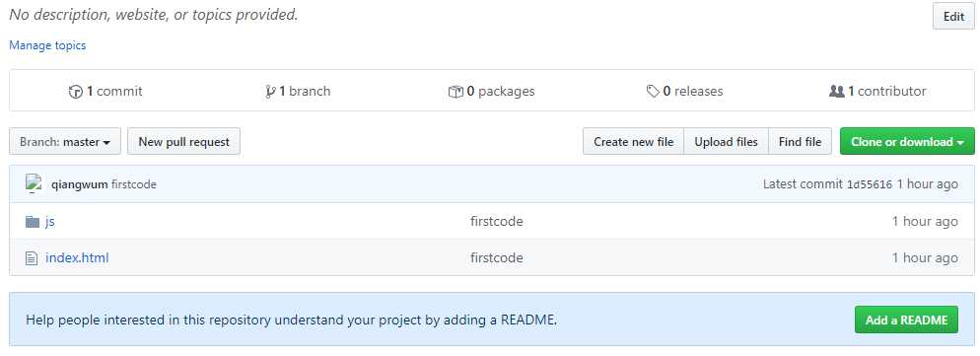Click the New pull request button
The width and height of the screenshot is (980, 356).
pos(183,142)
